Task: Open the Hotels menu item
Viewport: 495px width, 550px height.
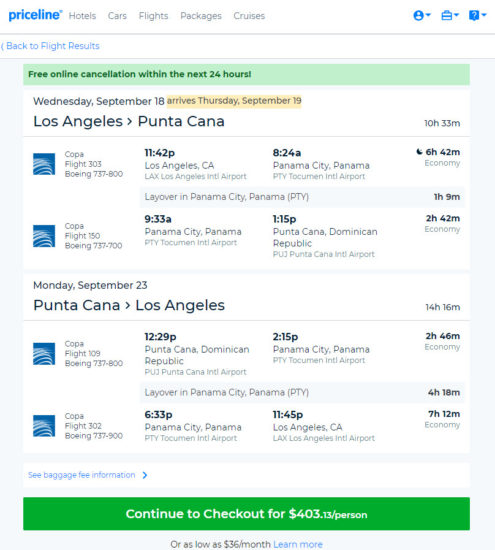Action: (x=82, y=16)
